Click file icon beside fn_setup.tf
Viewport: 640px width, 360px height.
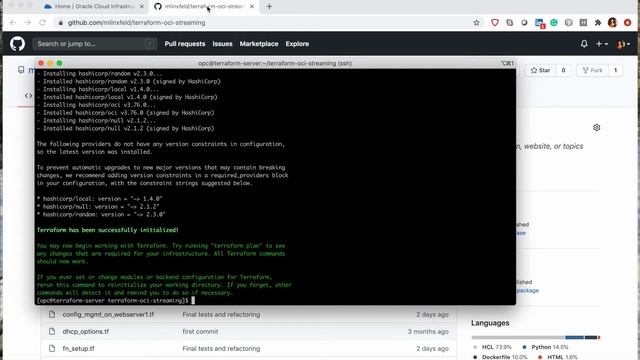[52, 349]
